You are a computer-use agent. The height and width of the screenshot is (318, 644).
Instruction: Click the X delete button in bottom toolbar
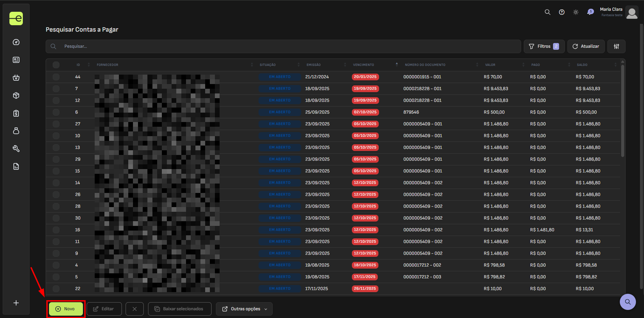pos(134,309)
